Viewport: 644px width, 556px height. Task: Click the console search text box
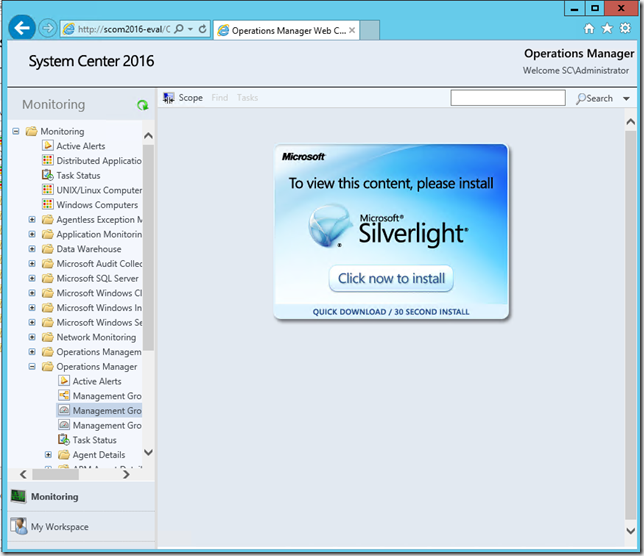508,98
